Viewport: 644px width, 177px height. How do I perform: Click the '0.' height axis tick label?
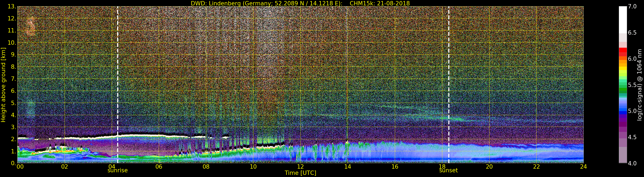tap(14, 163)
